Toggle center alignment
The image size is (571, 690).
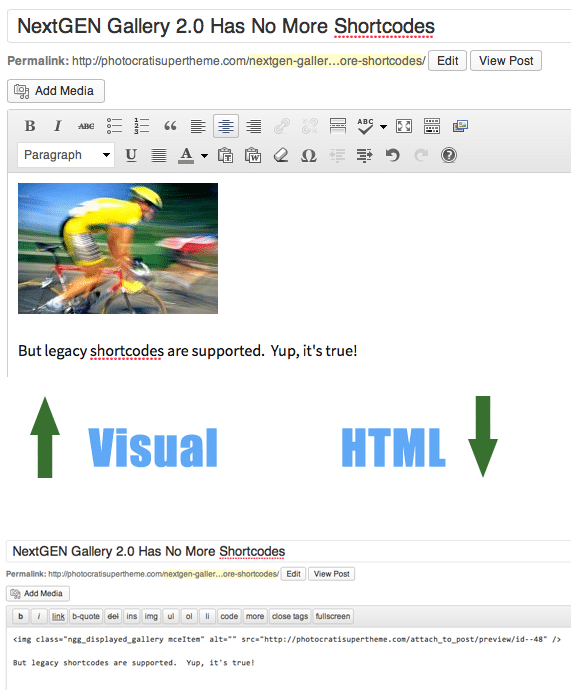click(x=226, y=126)
